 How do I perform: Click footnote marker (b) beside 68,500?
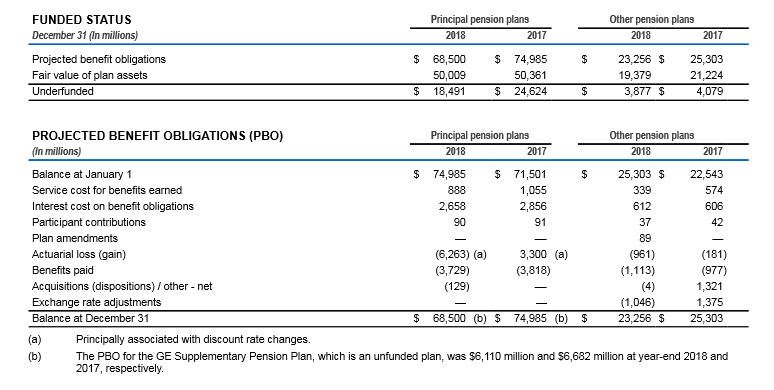pyautogui.click(x=480, y=318)
